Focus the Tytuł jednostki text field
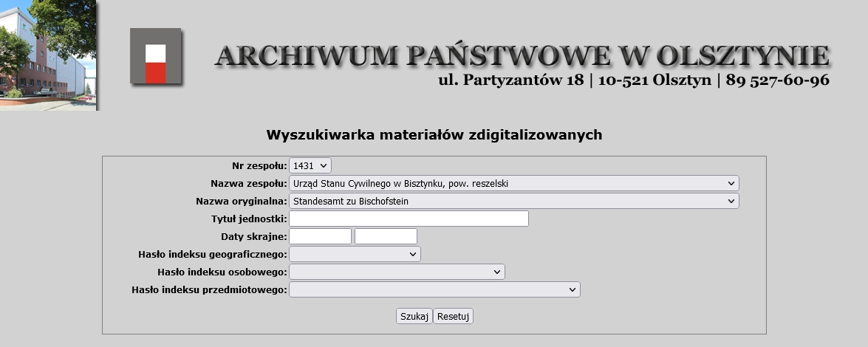Image resolution: width=868 pixels, height=347 pixels. pyautogui.click(x=409, y=219)
